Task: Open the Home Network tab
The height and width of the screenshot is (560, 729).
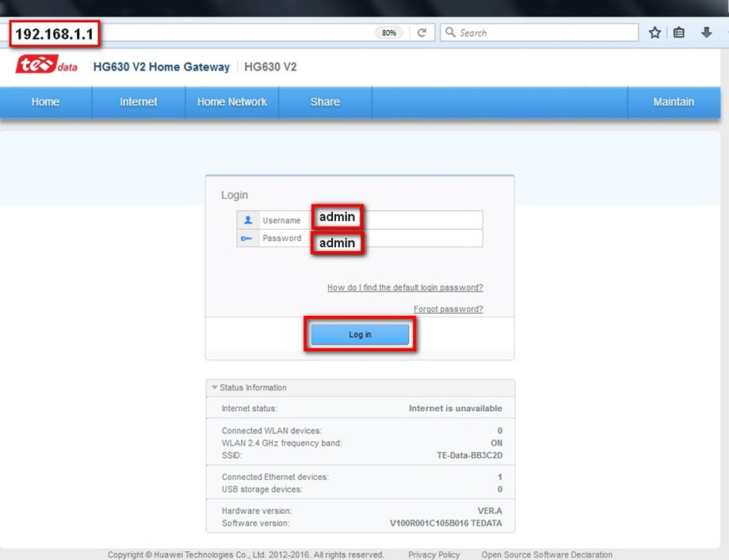Action: click(232, 101)
